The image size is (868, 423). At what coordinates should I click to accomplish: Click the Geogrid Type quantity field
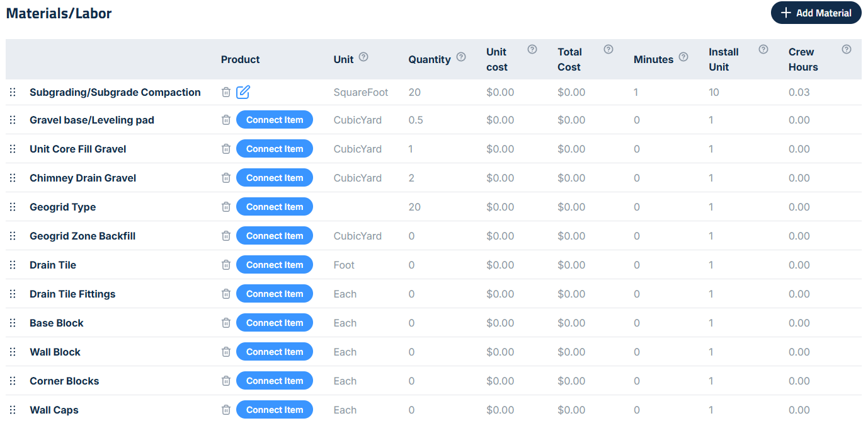414,207
